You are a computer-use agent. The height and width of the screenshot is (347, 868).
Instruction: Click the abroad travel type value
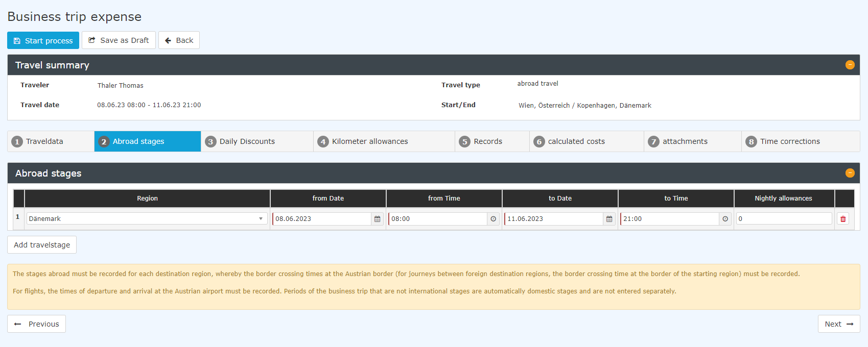point(537,84)
